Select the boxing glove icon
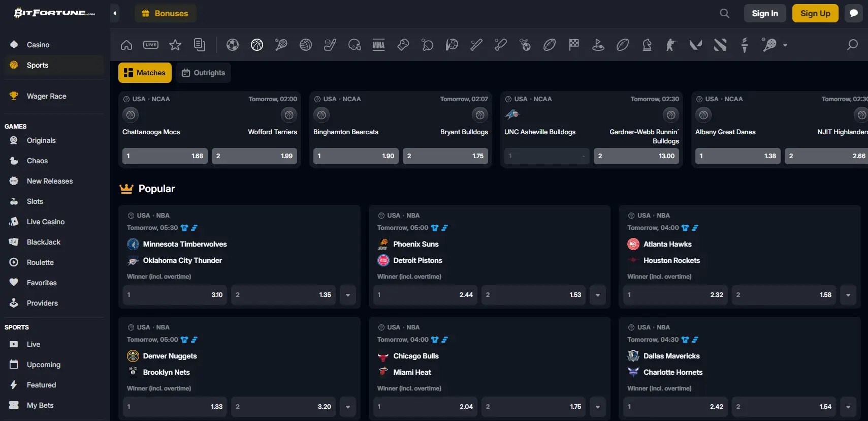 point(403,45)
